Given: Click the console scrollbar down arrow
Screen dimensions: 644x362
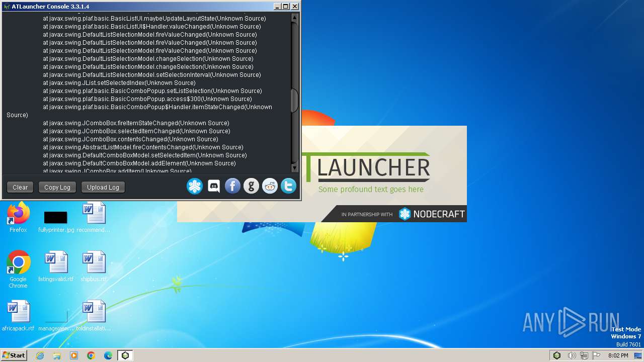Looking at the screenshot, I should (x=295, y=168).
